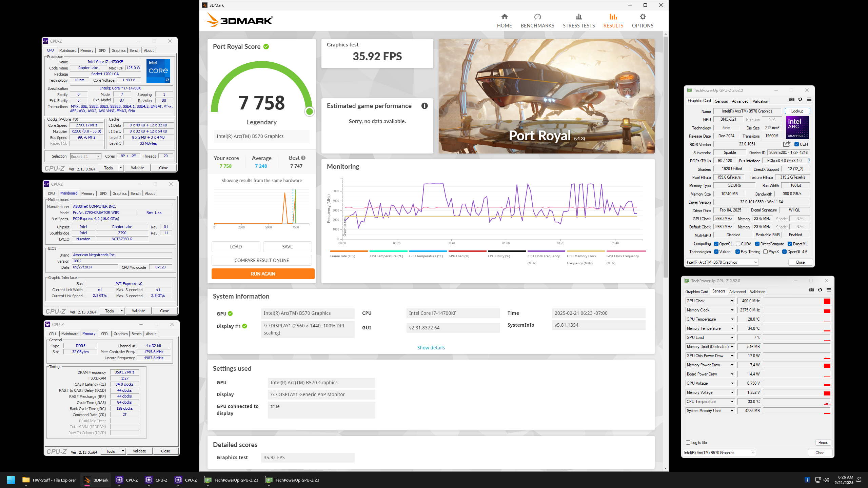This screenshot has width=868, height=488.
Task: Open the GPU Clock sensor dropdown
Action: click(732, 301)
